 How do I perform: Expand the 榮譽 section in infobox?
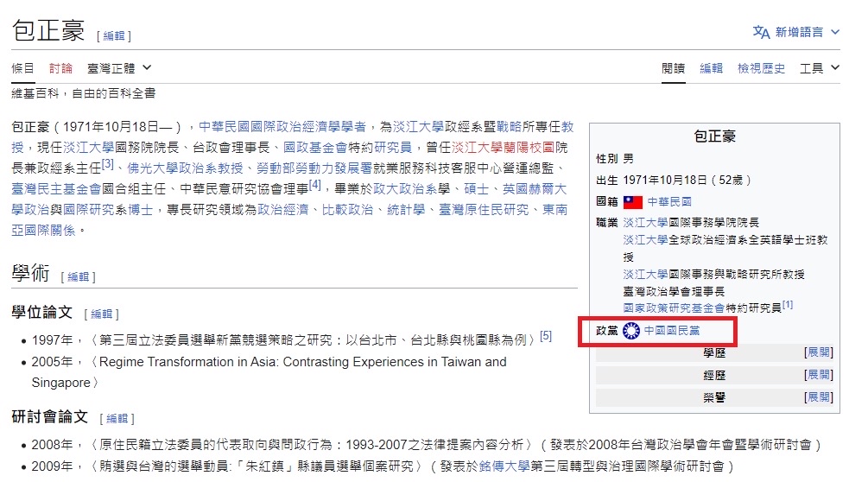(x=818, y=397)
